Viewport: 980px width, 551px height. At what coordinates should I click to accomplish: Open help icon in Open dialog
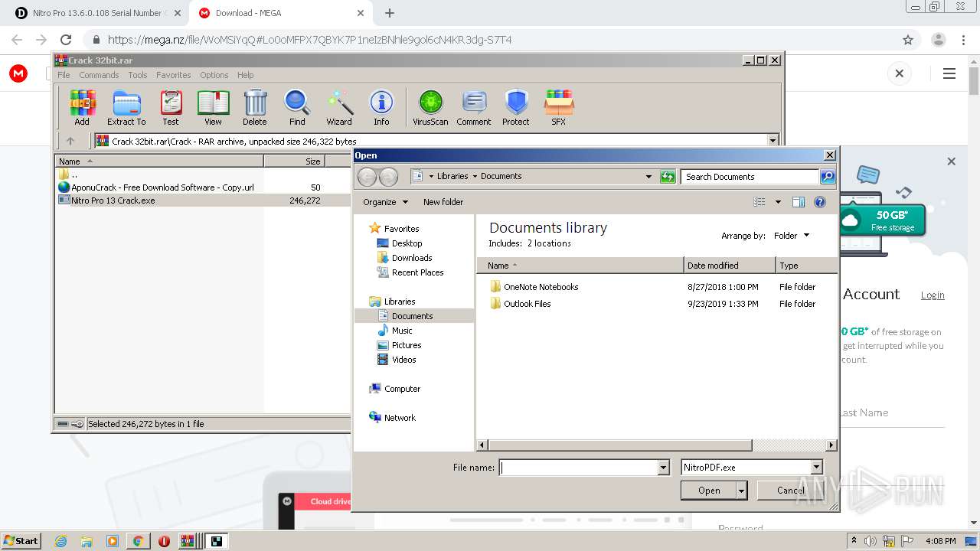coord(820,202)
